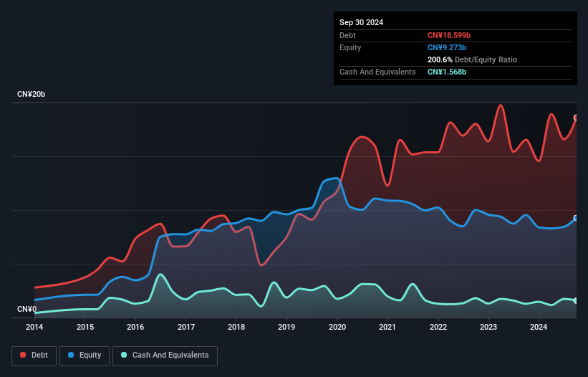
Task: Click the Equity label in tooltip
Action: [x=350, y=47]
